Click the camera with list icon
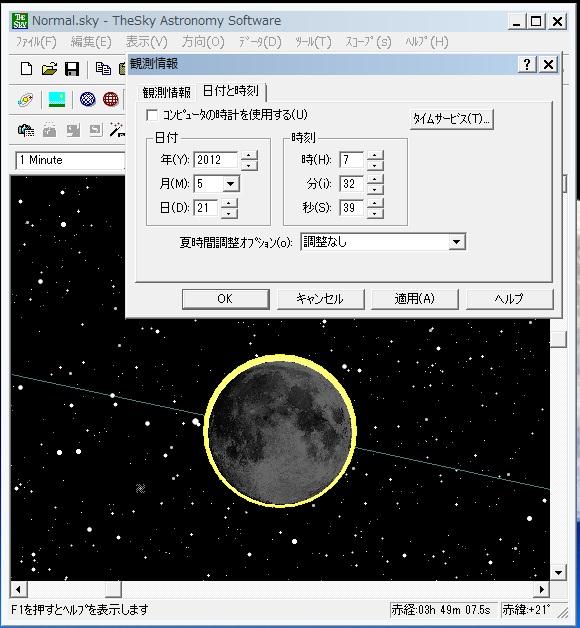Screen dimensions: 580x628 [26, 131]
